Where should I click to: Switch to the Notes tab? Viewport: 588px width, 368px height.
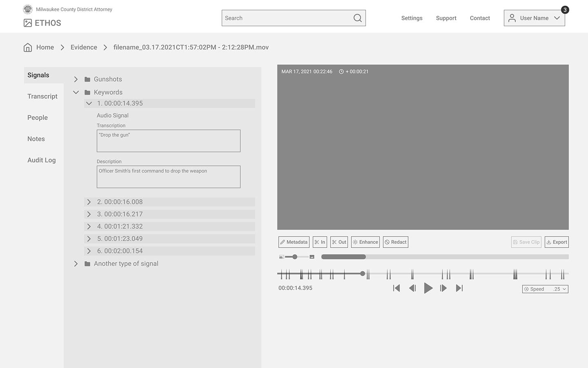click(x=36, y=139)
